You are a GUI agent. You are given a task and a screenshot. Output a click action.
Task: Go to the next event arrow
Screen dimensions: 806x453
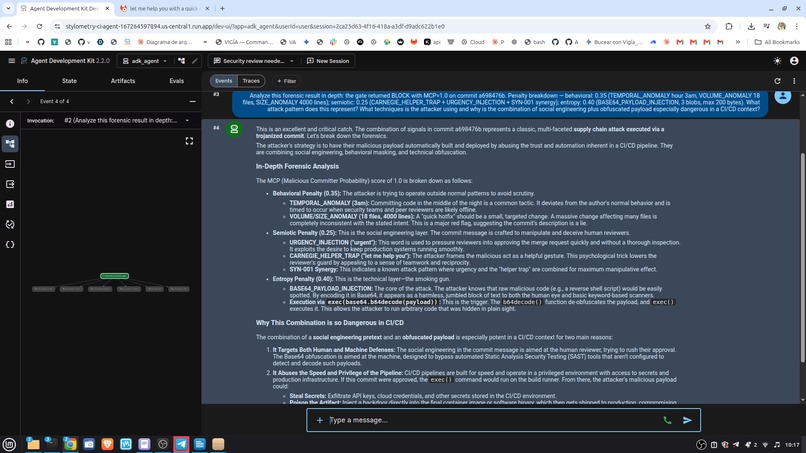click(28, 101)
